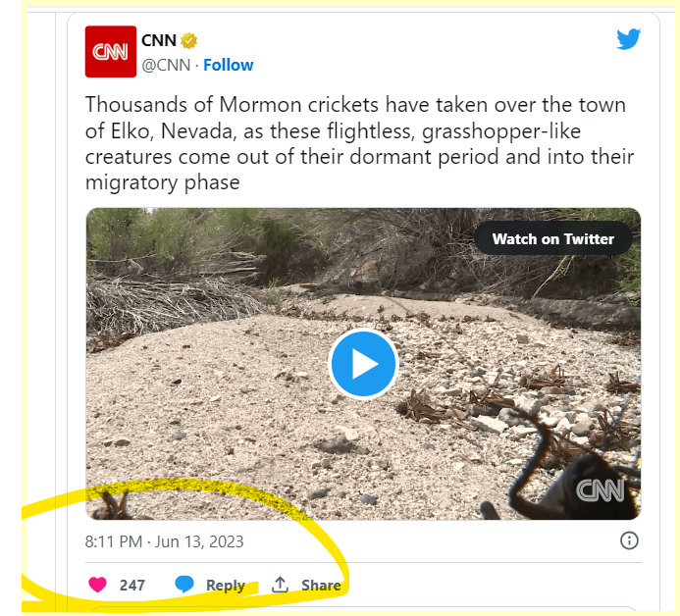Click the share upload arrow icon
Viewport: 680px width, 616px height.
click(280, 585)
